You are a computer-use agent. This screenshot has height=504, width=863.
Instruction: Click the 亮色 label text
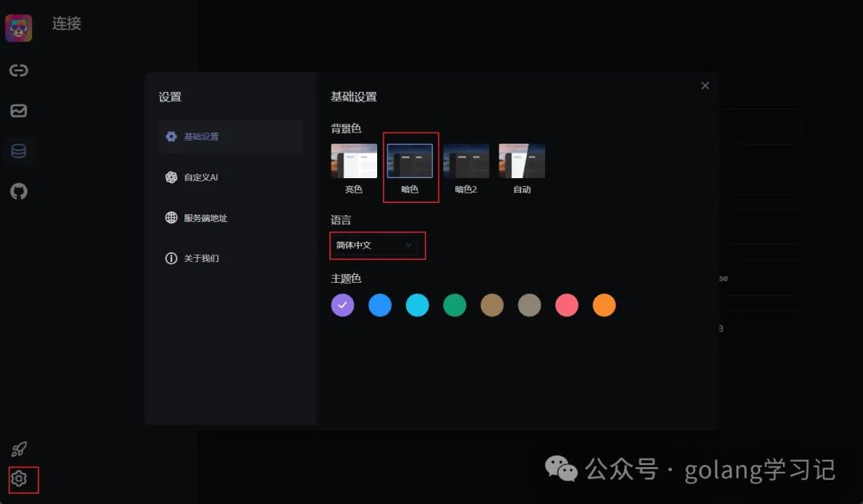click(353, 189)
